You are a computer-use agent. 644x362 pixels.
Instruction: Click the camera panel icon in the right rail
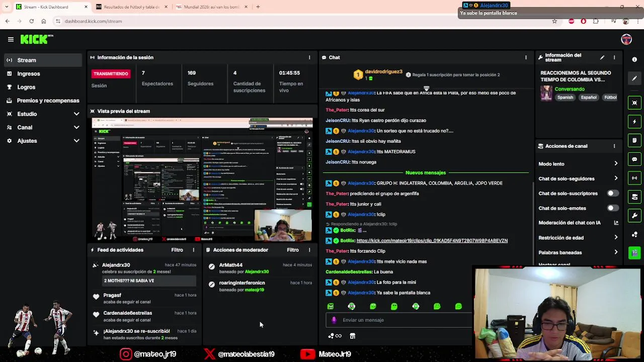tap(634, 197)
